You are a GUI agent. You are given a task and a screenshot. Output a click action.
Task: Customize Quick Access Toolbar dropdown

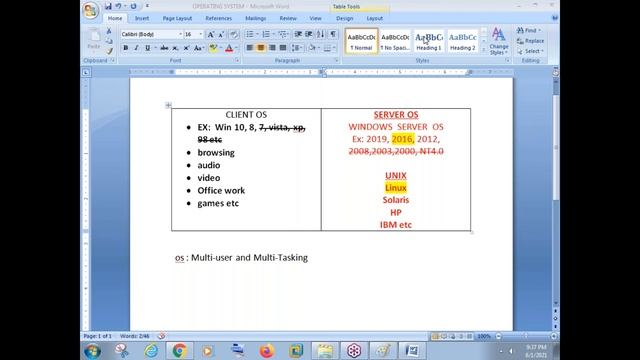tap(147, 6)
